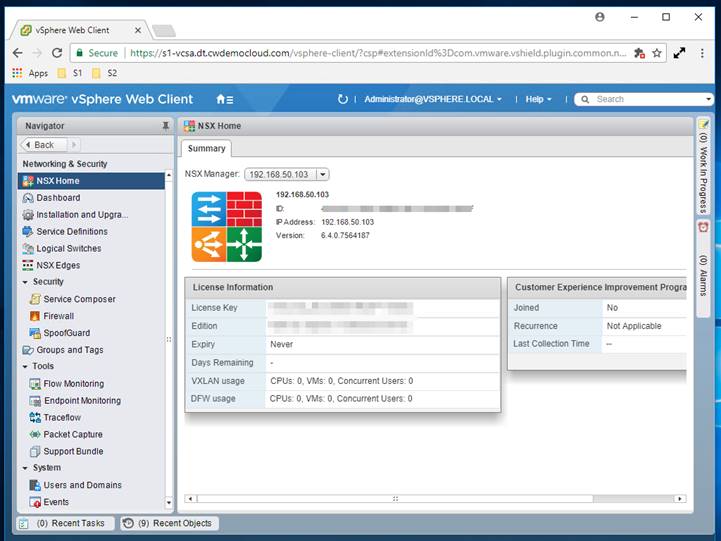The width and height of the screenshot is (721, 541).
Task: Click the Installation and Upgrade gear icon
Action: click(28, 215)
